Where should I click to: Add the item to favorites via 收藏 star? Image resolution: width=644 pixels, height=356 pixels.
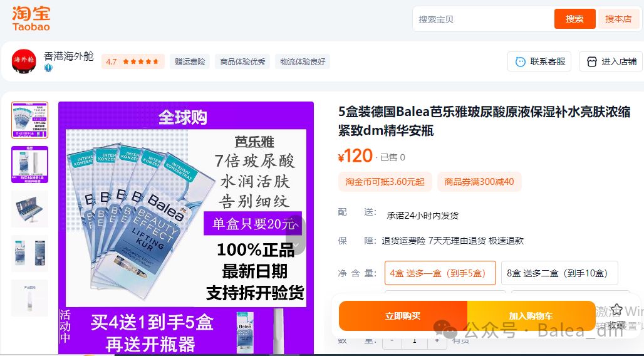tap(616, 310)
